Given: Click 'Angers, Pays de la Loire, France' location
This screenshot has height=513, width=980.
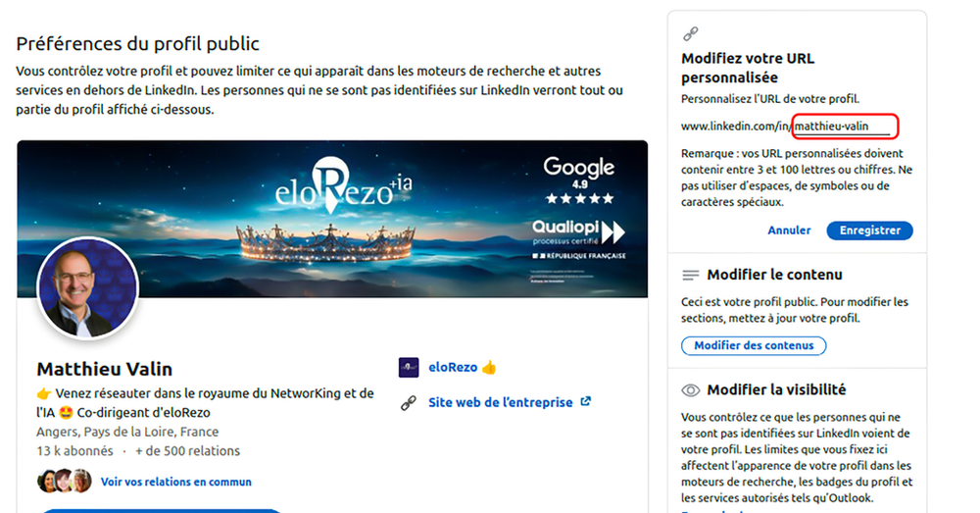Looking at the screenshot, I should [127, 432].
